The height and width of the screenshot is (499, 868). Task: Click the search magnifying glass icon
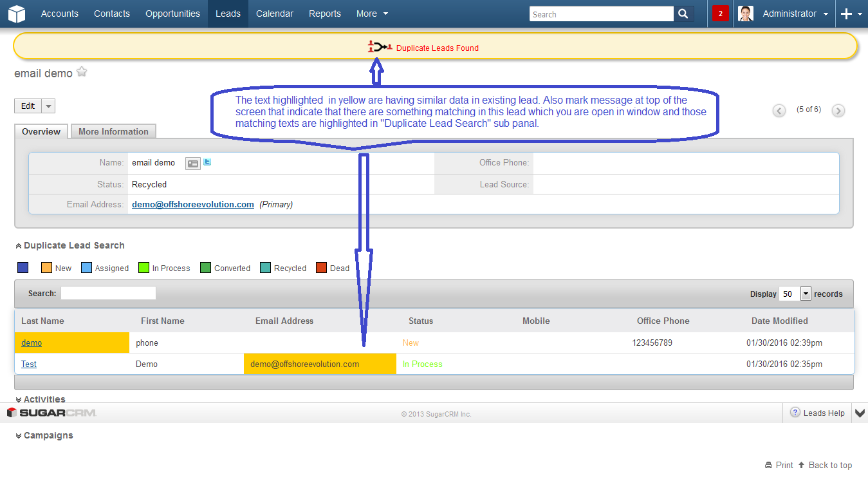tap(683, 13)
